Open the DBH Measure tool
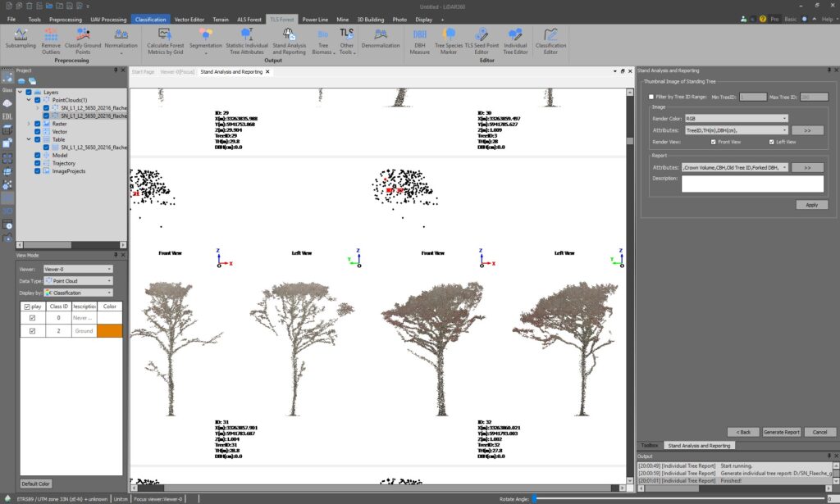Viewport: 840px width, 504px height. point(419,41)
